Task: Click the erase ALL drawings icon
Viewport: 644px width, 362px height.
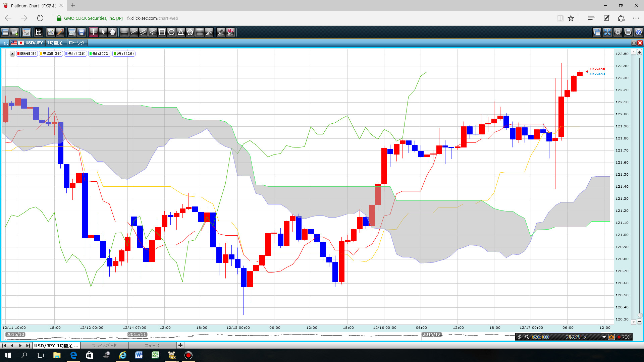Action: tap(230, 32)
